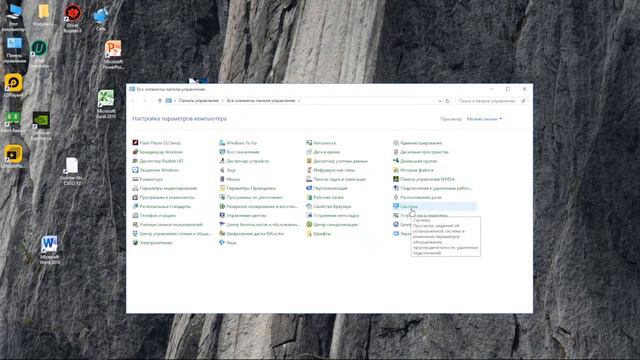The width and height of the screenshot is (640, 360).
Task: Open Phone and Modem (Телефон и модем)
Action: 154,215
